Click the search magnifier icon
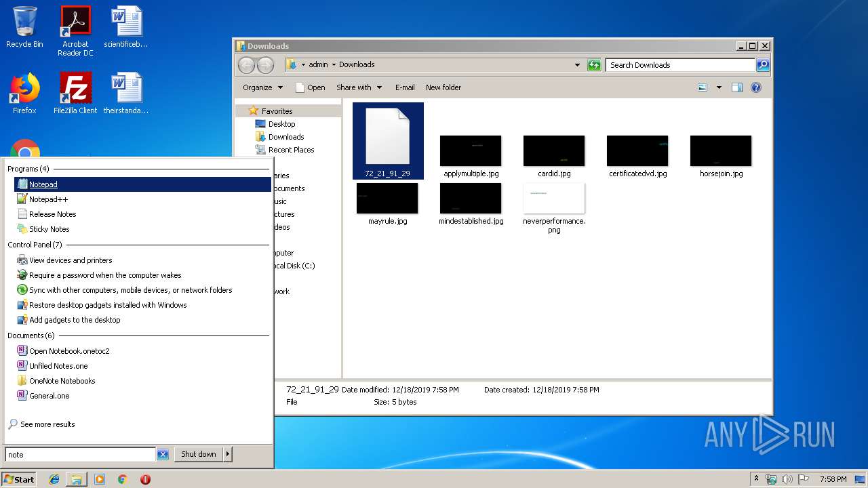 [763, 65]
